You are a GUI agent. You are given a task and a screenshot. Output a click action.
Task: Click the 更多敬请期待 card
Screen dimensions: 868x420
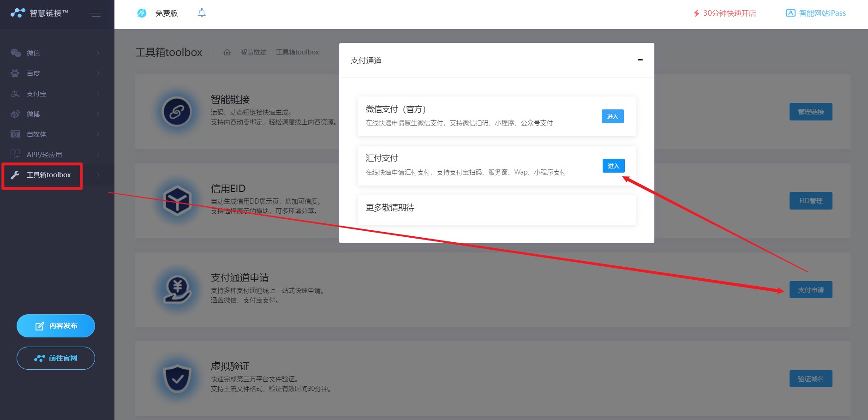pos(497,210)
